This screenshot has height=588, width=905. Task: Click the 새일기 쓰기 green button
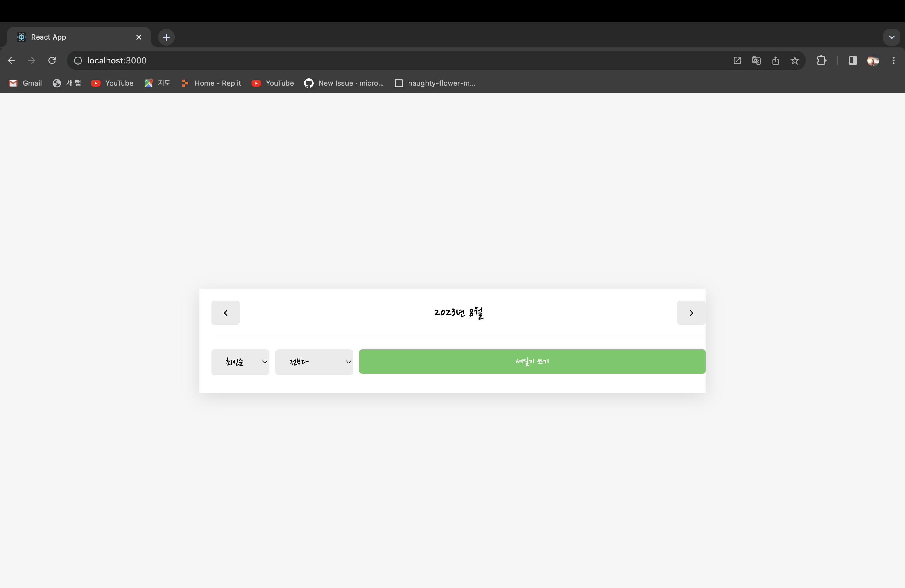pyautogui.click(x=532, y=361)
